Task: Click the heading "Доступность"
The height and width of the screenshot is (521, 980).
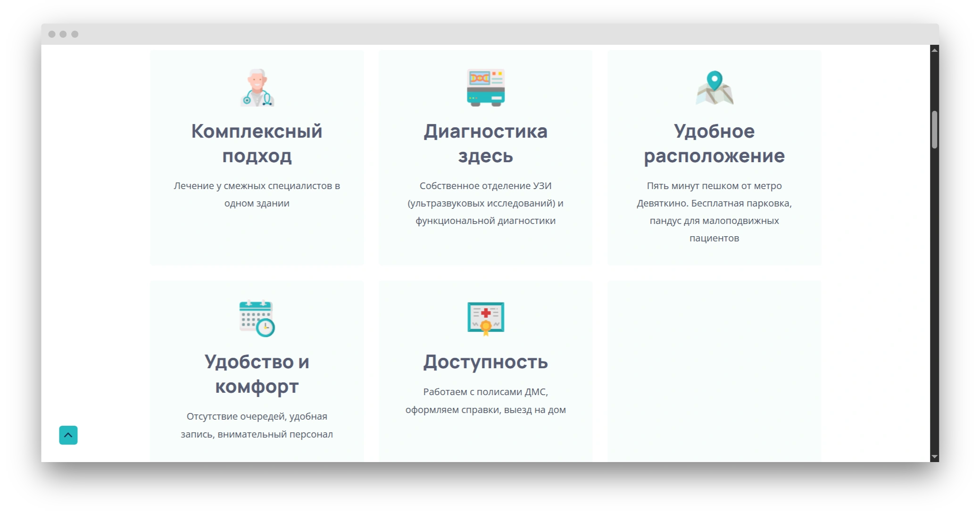Action: (x=486, y=362)
